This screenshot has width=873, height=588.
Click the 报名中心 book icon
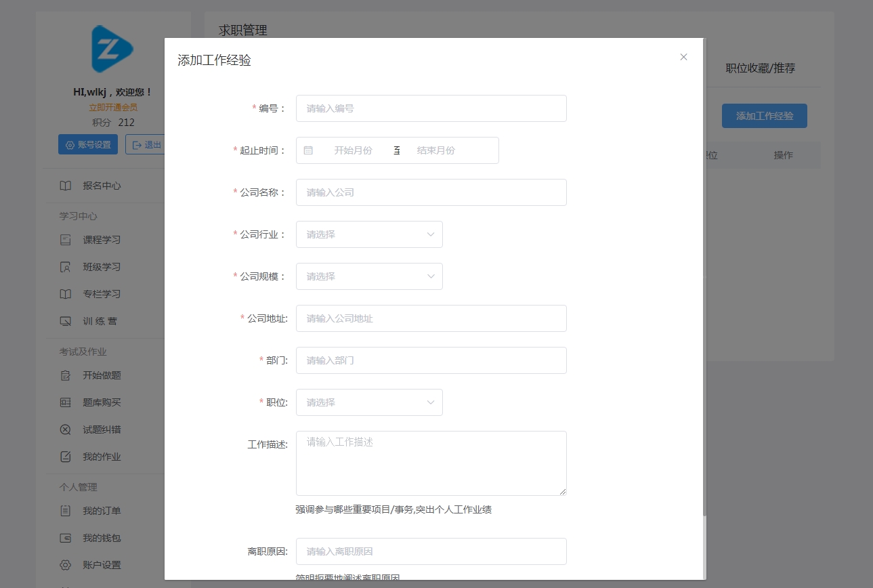[65, 186]
